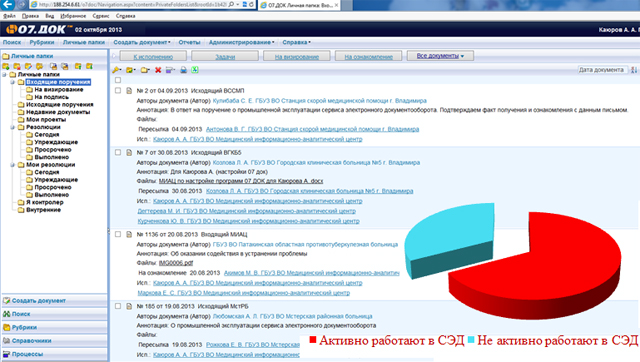
Task: Click the sort order icon beside Дата документа
Action: (x=634, y=70)
